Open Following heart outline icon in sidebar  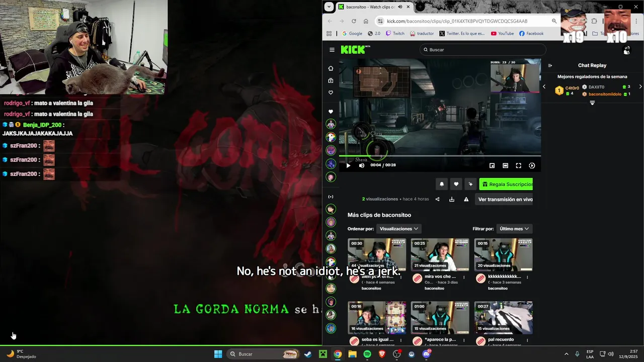coord(331,93)
